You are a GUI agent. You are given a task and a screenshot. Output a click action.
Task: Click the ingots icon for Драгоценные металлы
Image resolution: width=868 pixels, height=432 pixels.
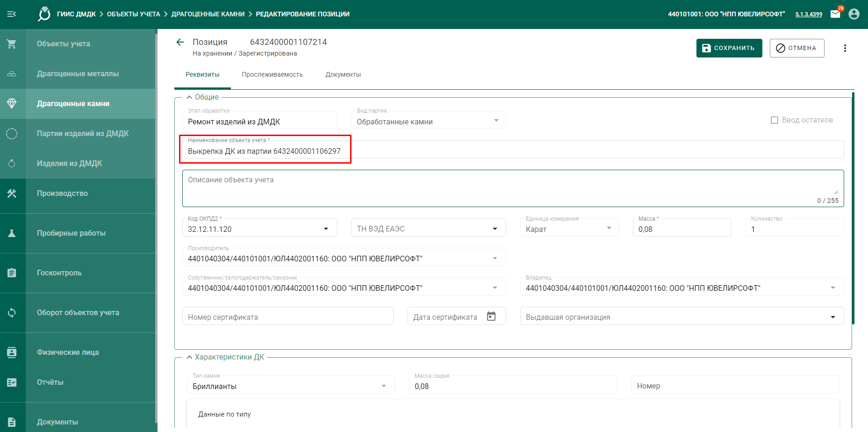(x=12, y=74)
